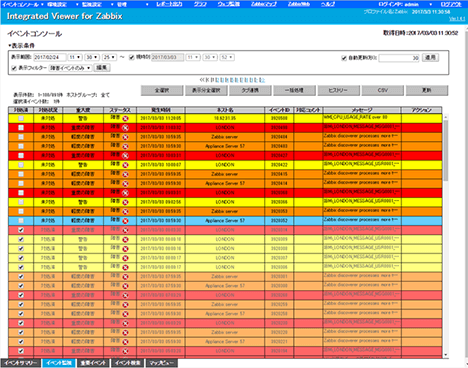The width and height of the screenshot is (468, 368).
Task: Tick handled checkbox for Zabbix server 10:59:35 row
Action: (21, 137)
